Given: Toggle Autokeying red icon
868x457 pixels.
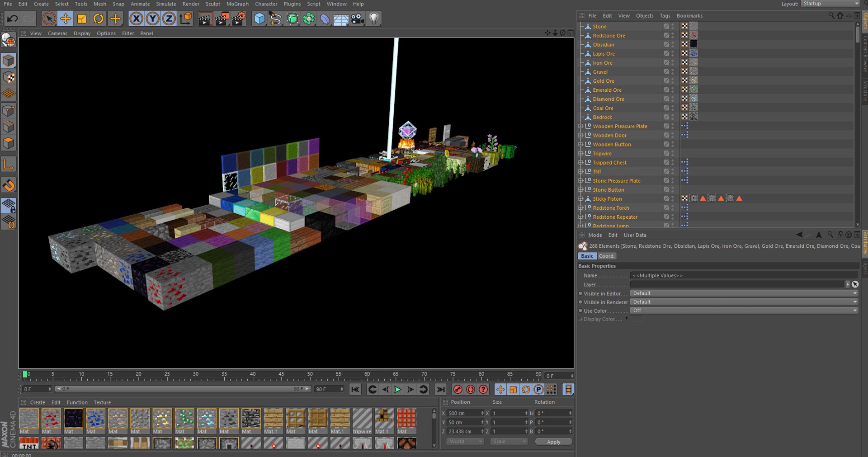Looking at the screenshot, I should [x=471, y=389].
